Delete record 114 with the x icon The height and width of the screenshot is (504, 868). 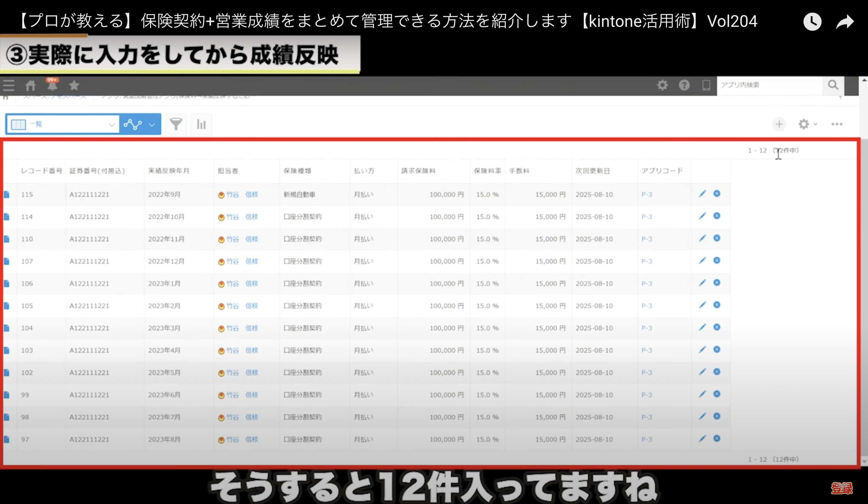click(716, 216)
